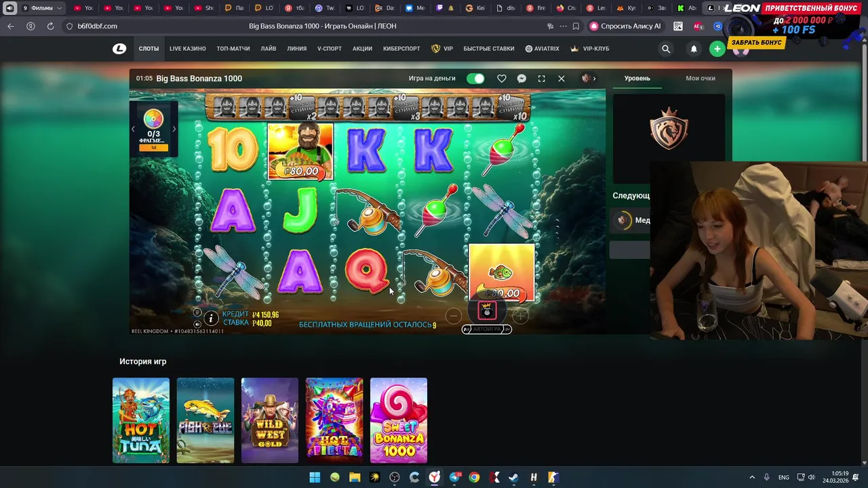Click the browser translate page icon
This screenshot has height=488, width=868.
[x=550, y=26]
